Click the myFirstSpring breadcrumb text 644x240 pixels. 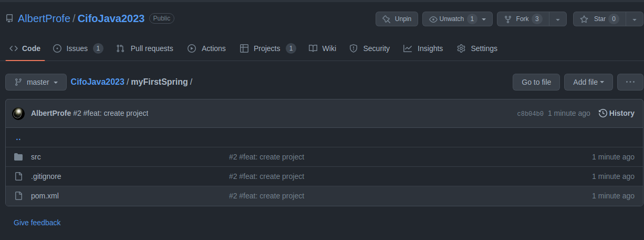(x=159, y=82)
